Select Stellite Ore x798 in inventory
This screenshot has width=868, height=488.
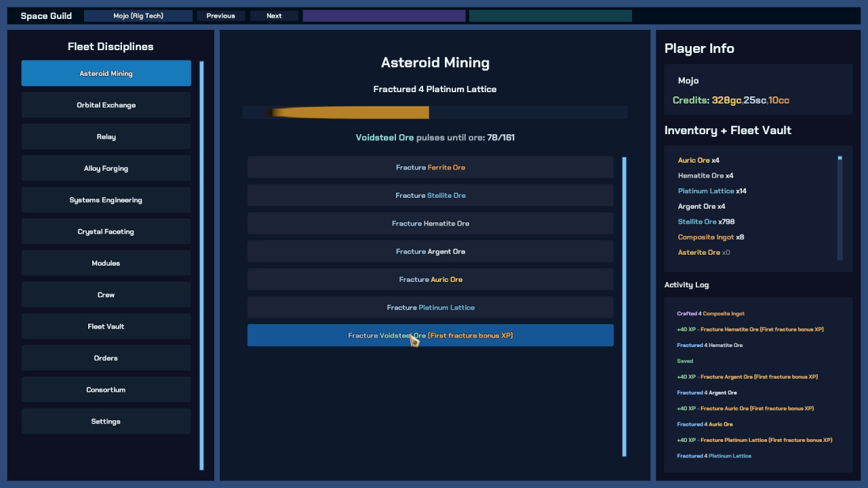[706, 222]
